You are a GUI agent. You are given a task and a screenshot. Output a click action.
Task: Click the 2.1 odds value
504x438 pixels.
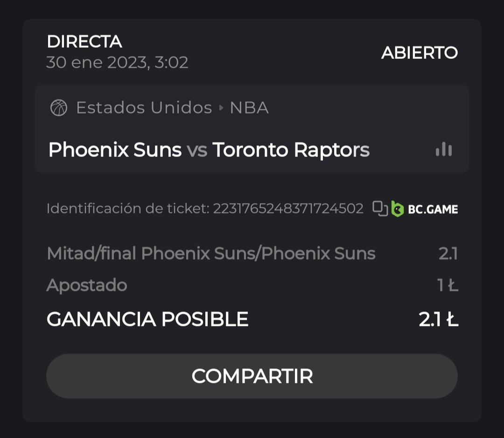coord(448,254)
